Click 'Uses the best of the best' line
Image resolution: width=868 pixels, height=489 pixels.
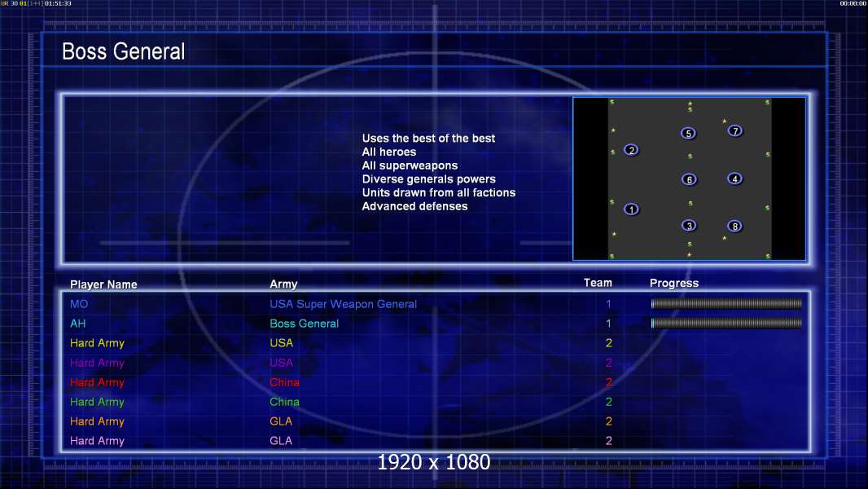click(x=428, y=139)
